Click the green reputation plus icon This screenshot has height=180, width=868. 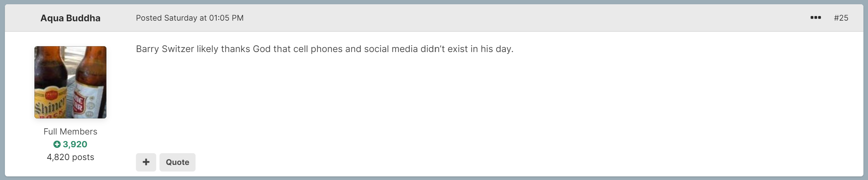tap(57, 144)
